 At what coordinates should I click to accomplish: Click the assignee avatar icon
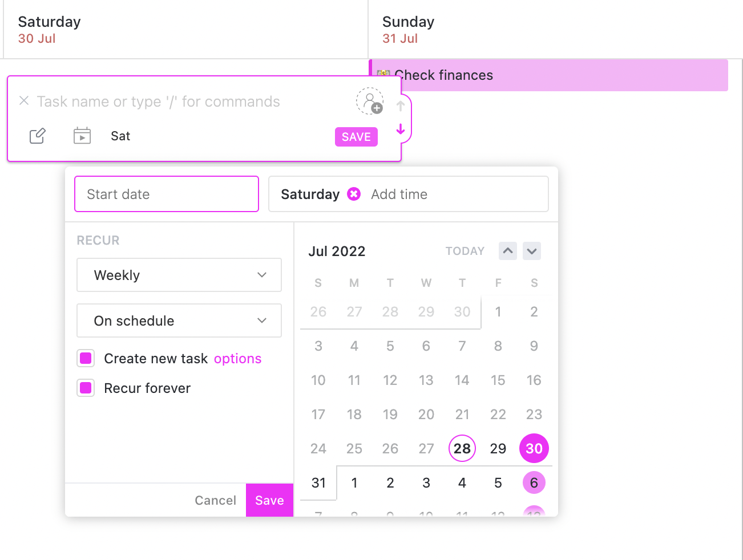pyautogui.click(x=370, y=102)
